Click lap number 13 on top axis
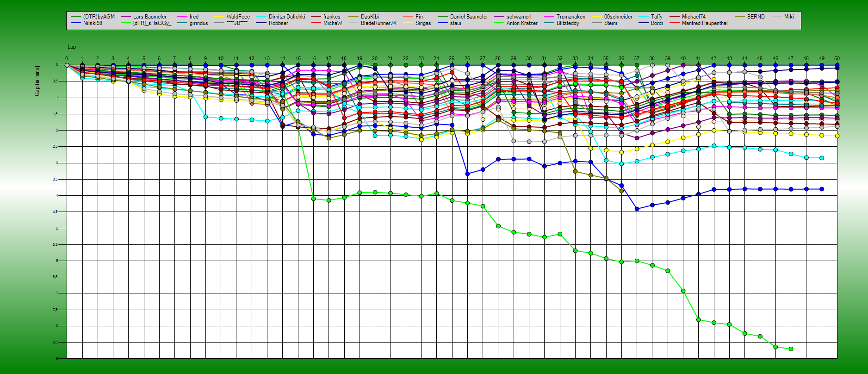 (x=267, y=59)
